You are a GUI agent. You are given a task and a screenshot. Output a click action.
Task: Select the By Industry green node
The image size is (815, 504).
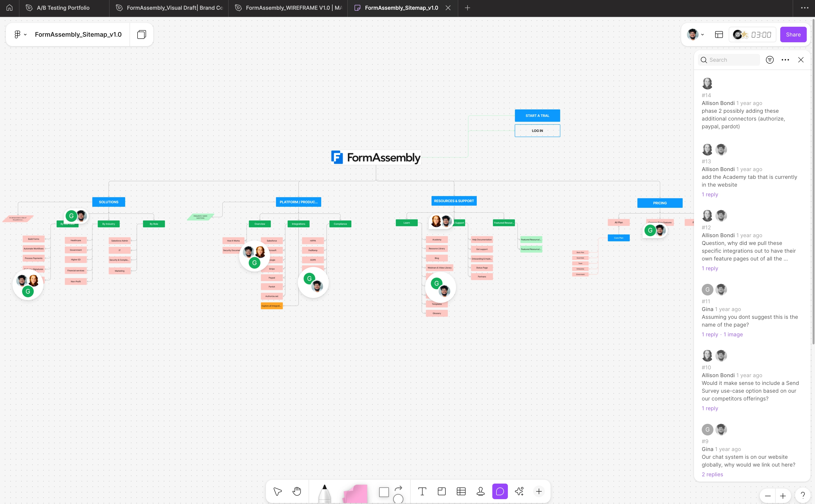108,224
